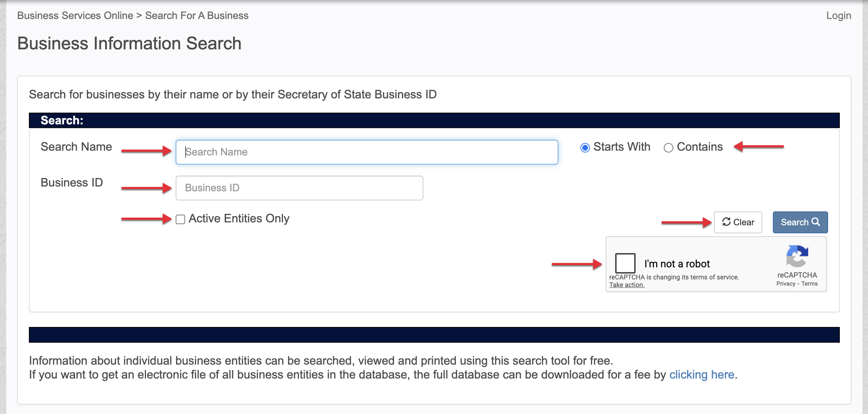Click the Active Entities Only label text

point(239,218)
